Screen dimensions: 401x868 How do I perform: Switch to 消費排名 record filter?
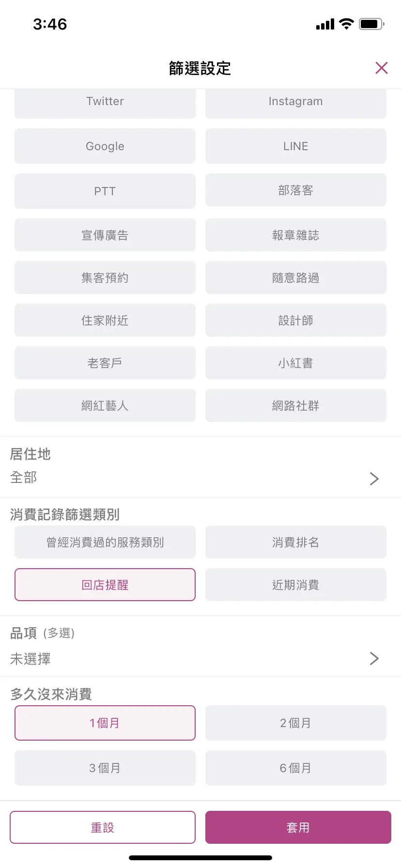pyautogui.click(x=295, y=542)
